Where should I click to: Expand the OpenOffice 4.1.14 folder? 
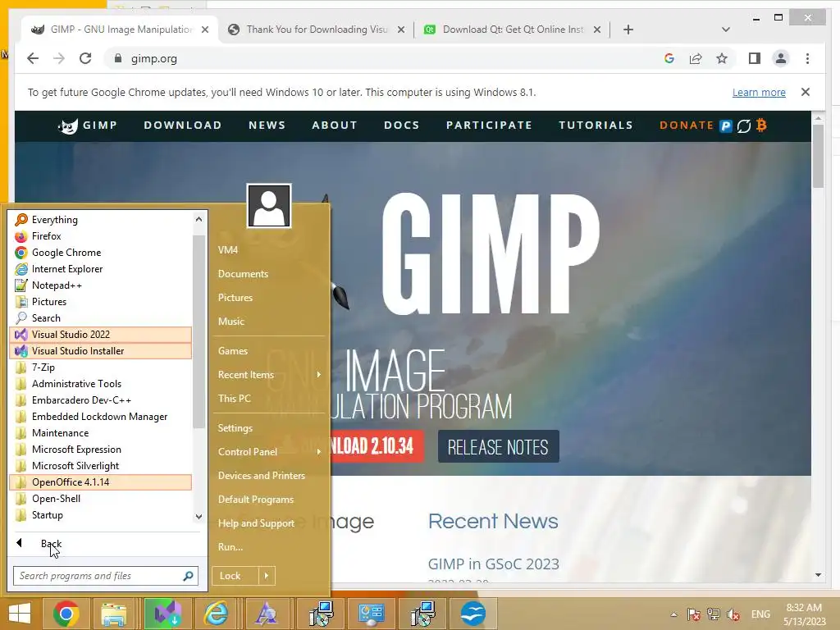point(100,482)
